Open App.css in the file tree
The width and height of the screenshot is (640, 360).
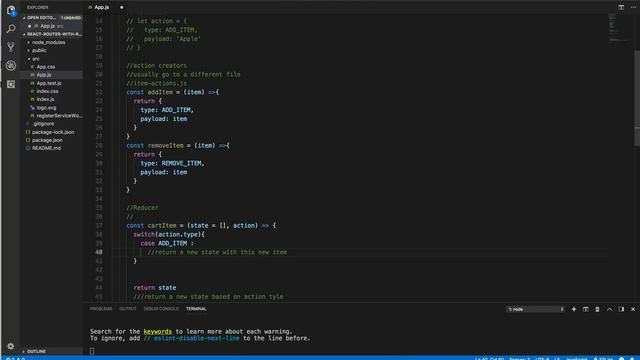point(46,67)
